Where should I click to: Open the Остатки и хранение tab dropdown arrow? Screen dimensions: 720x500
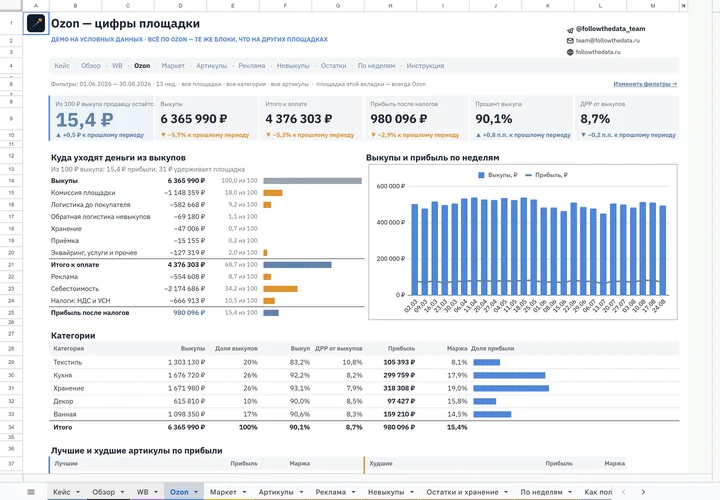click(506, 492)
